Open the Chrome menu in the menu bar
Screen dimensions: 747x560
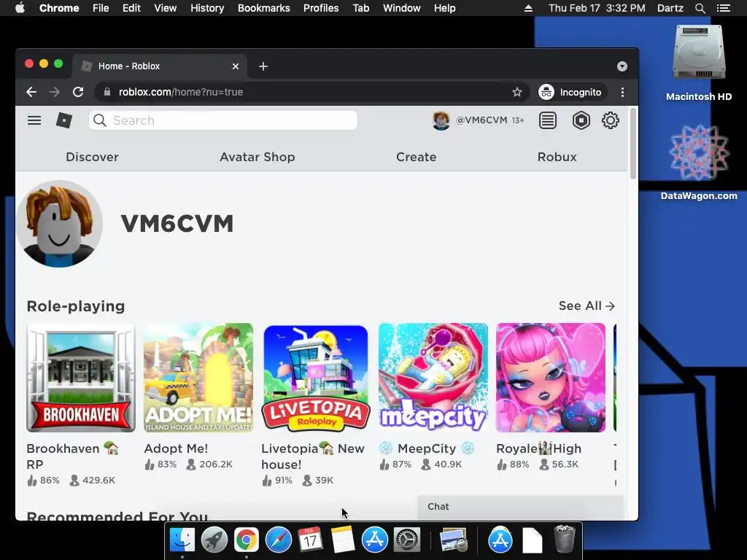pyautogui.click(x=59, y=8)
